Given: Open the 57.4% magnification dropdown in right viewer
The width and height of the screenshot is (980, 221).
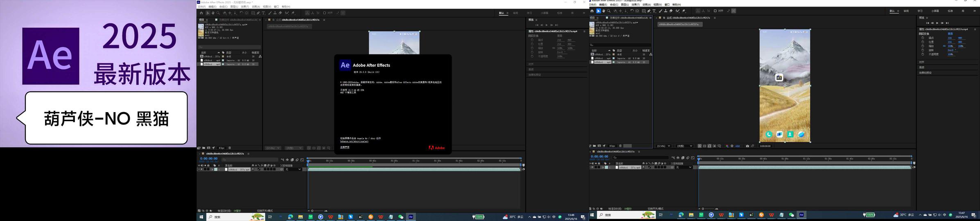Looking at the screenshot, I should (664, 146).
